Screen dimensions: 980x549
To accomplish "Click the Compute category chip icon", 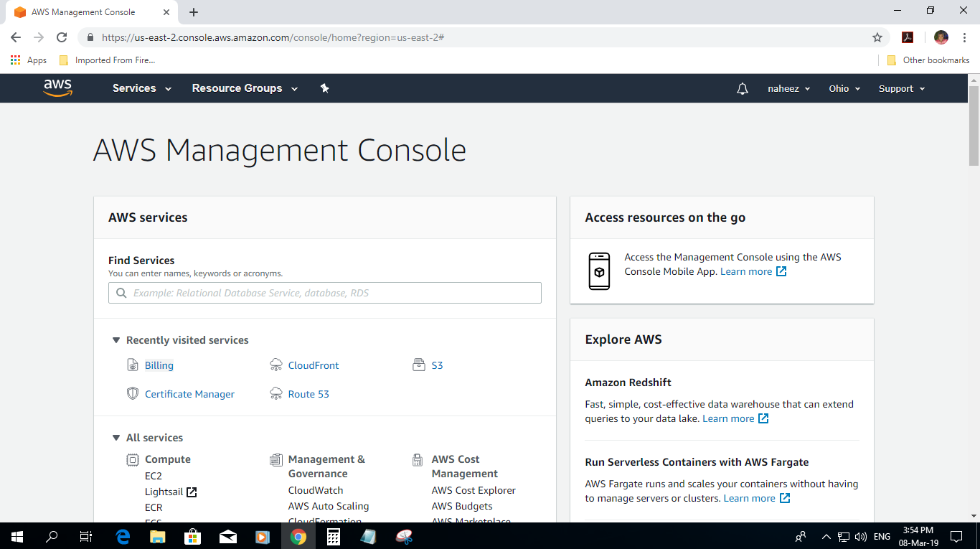I will click(132, 460).
